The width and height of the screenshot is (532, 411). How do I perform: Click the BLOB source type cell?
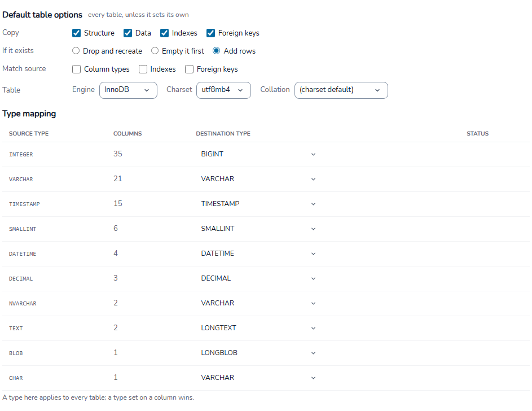16,353
